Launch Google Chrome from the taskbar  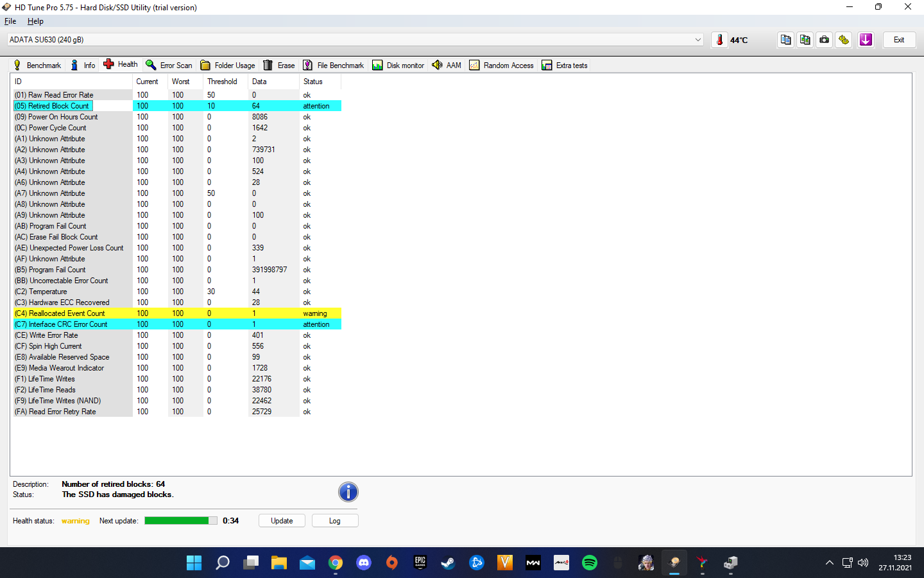[x=335, y=563]
